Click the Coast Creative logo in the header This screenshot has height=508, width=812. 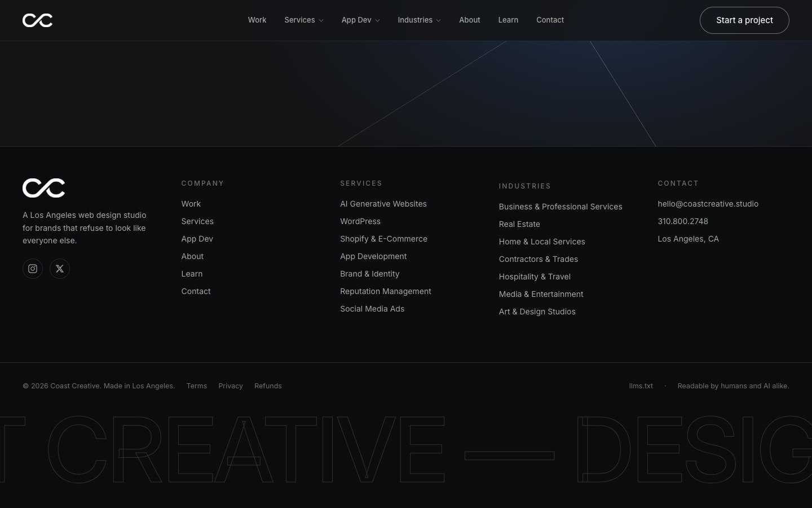coord(37,20)
